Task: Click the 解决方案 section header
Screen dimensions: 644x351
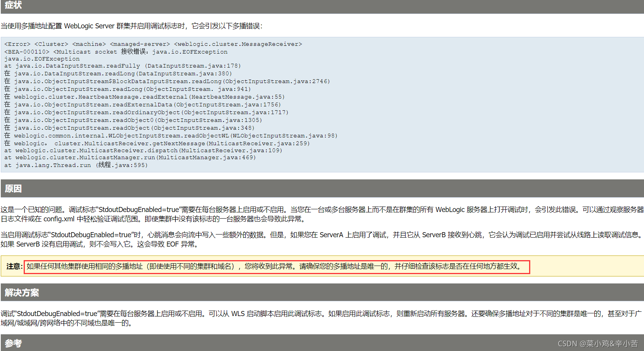Action: click(x=322, y=292)
